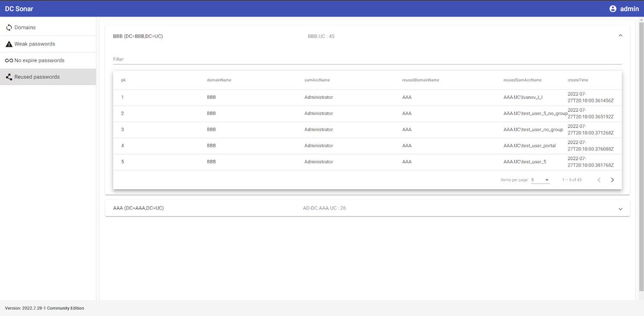
Task: Click the DC Sonar logo text
Action: point(18,8)
